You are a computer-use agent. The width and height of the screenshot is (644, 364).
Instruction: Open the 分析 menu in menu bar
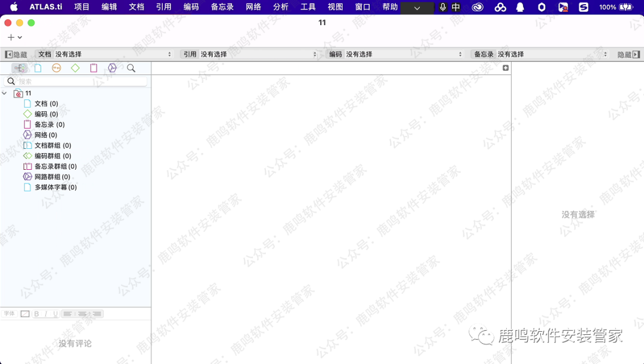(x=280, y=7)
